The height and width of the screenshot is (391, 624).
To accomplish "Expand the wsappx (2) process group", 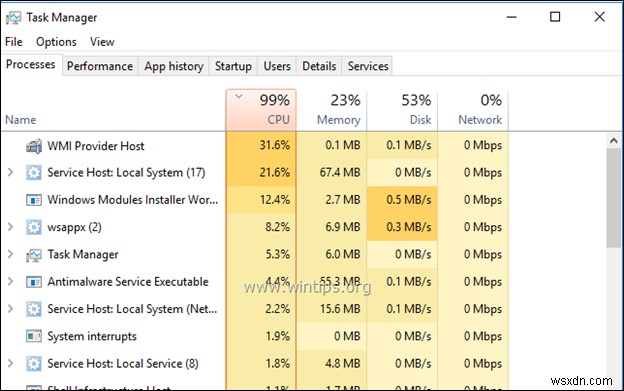I will tap(11, 227).
